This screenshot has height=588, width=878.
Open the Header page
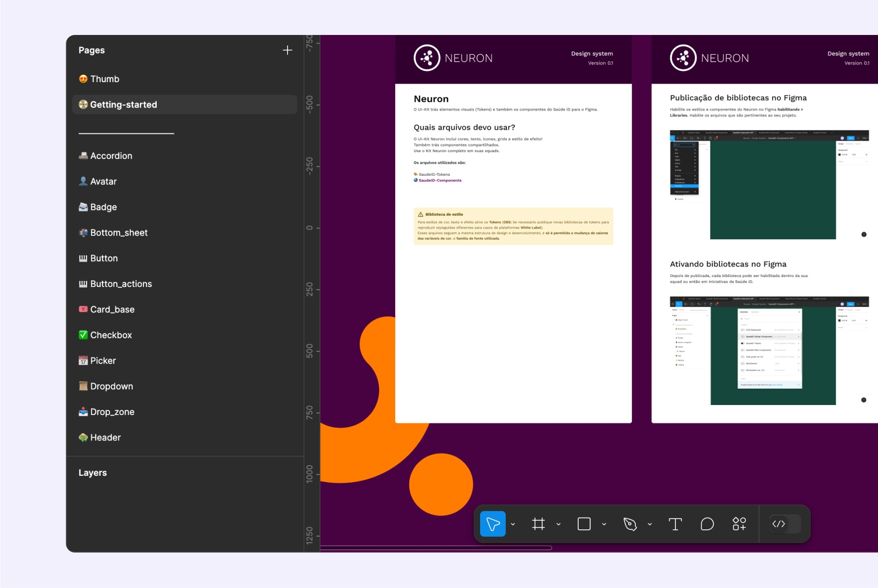185,437
